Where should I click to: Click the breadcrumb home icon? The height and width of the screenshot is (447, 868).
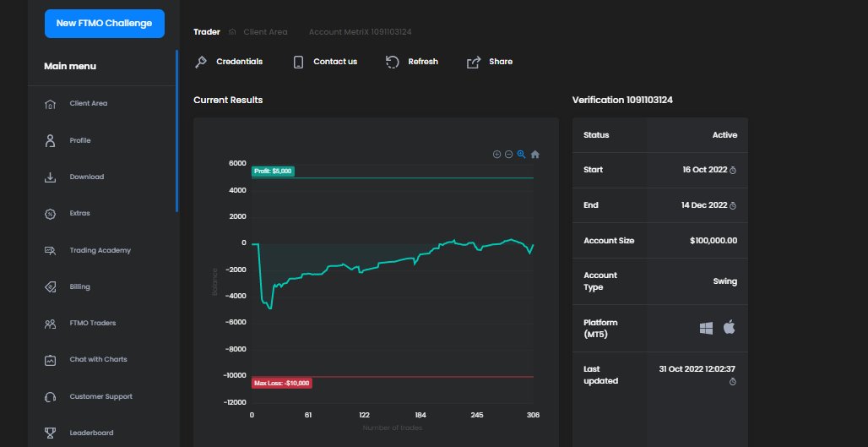[232, 32]
